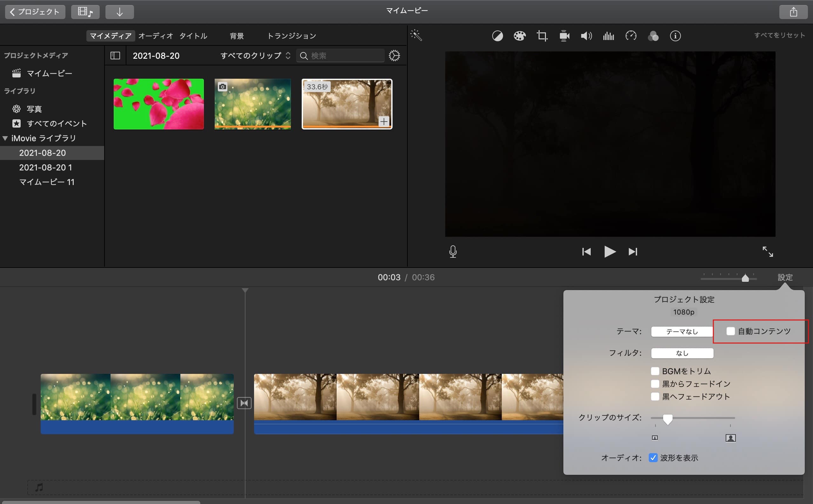Click the クリップのサイズ slider handle
This screenshot has width=813, height=504.
tap(668, 419)
